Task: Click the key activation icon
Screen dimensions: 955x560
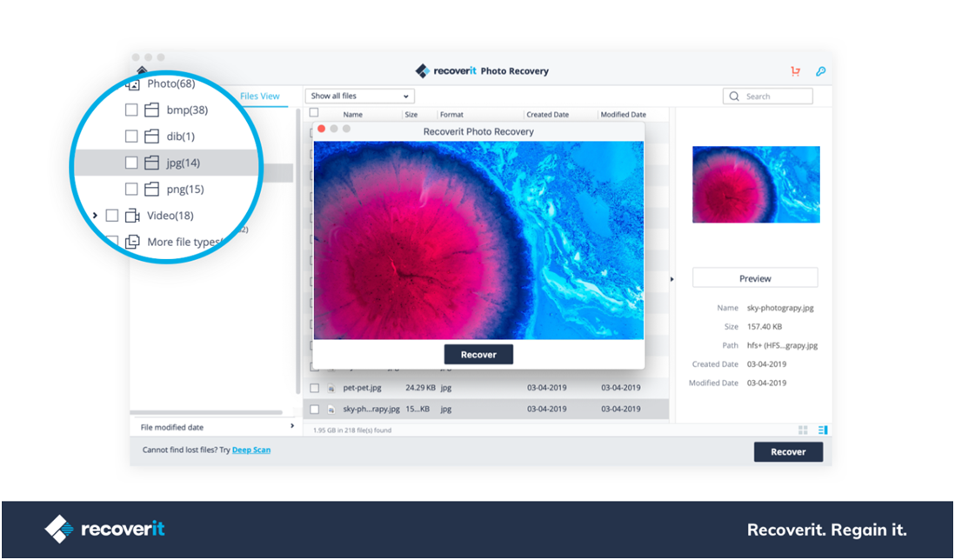Action: (x=819, y=71)
